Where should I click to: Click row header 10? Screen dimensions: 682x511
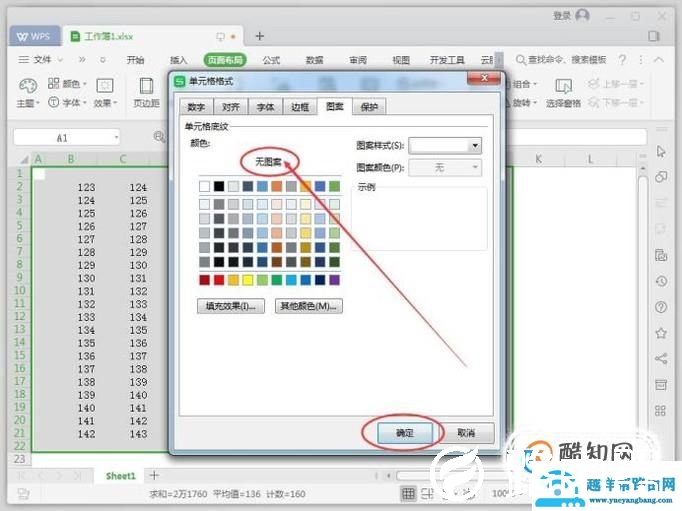click(20, 290)
